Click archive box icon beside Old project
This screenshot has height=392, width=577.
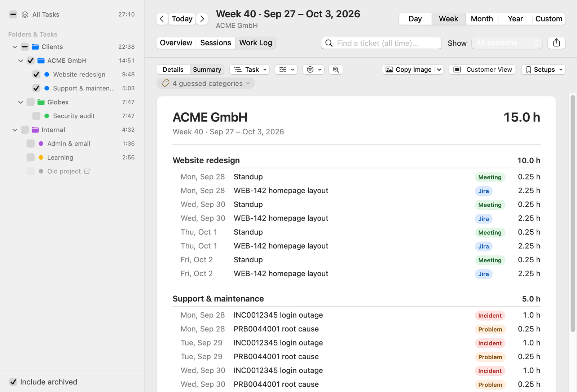tap(87, 171)
